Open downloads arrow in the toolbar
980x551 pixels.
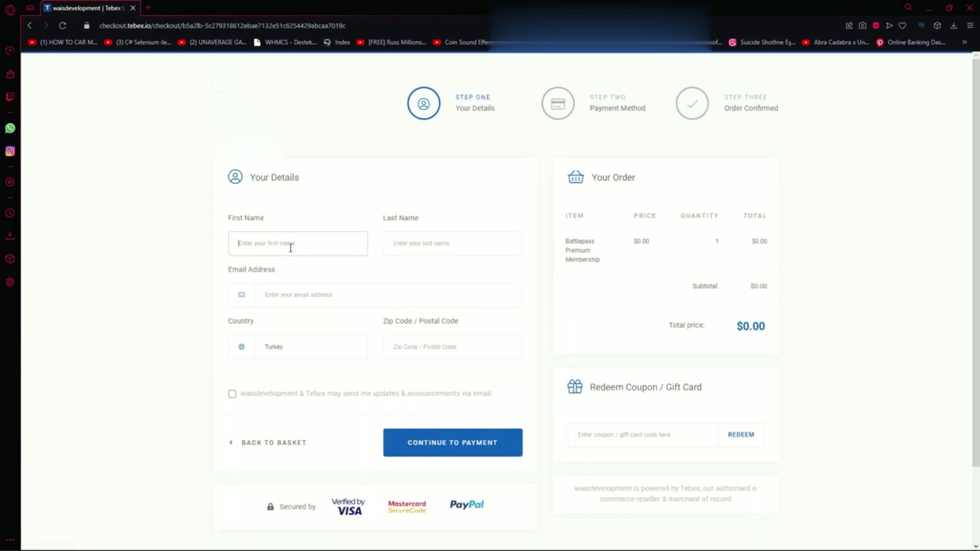(953, 26)
